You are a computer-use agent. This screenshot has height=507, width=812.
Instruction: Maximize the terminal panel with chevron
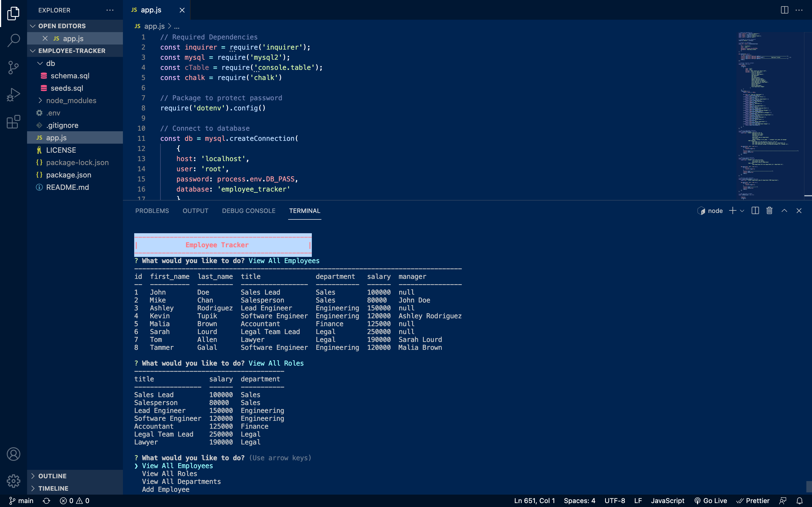784,211
